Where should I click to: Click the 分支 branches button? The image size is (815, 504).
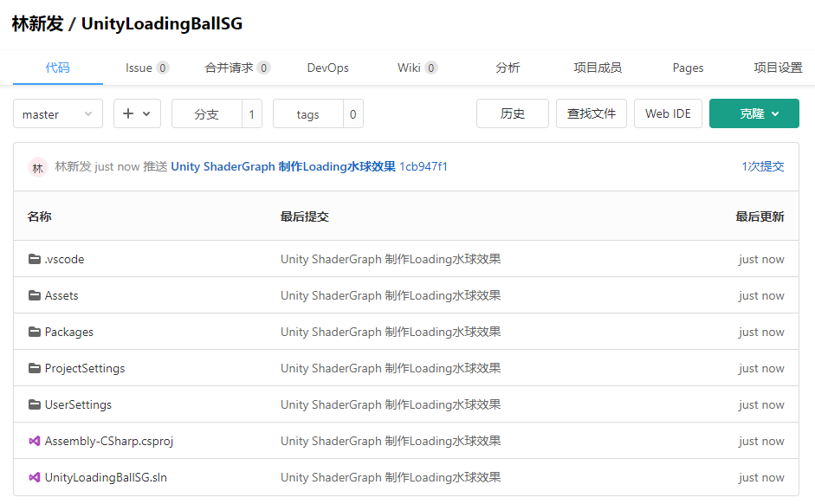point(207,113)
